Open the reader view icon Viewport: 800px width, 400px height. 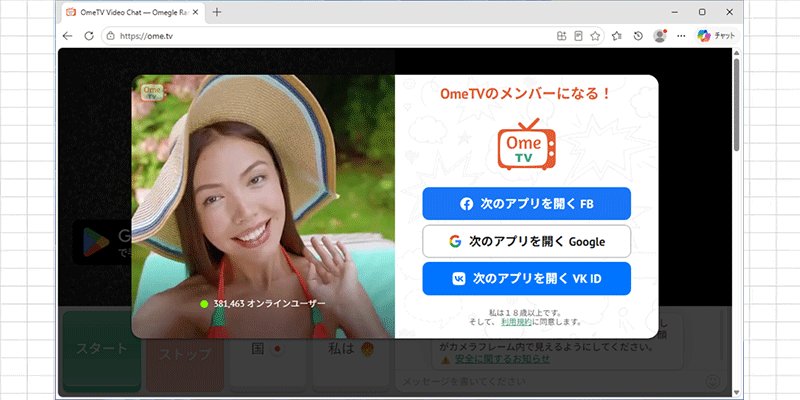[x=578, y=36]
